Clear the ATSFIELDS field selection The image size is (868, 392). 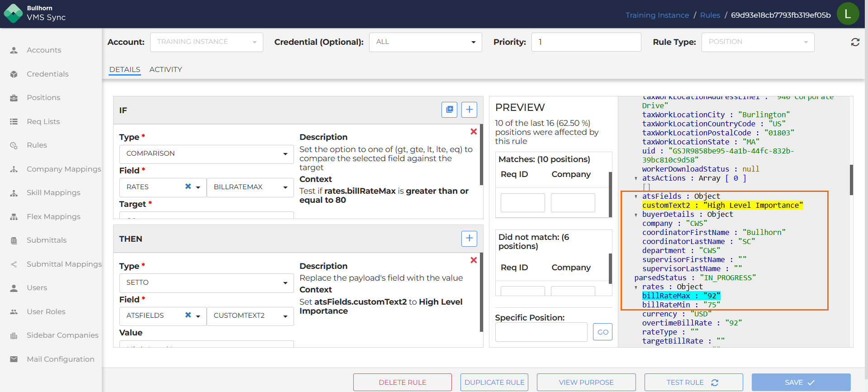[188, 315]
